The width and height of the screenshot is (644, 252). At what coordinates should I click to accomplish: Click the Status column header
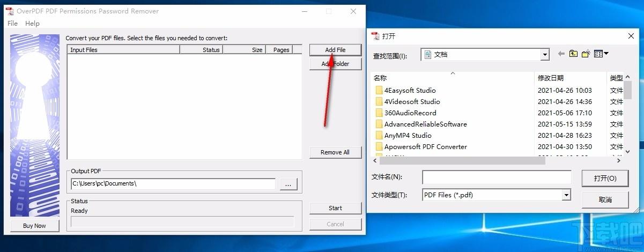click(201, 50)
